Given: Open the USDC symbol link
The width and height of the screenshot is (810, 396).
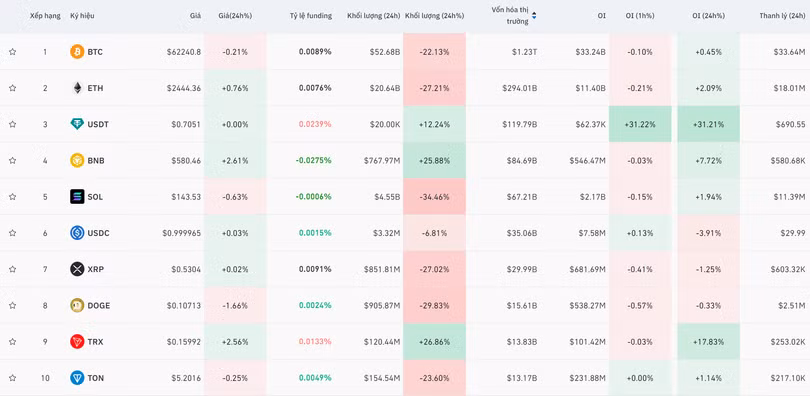Looking at the screenshot, I should 98,233.
